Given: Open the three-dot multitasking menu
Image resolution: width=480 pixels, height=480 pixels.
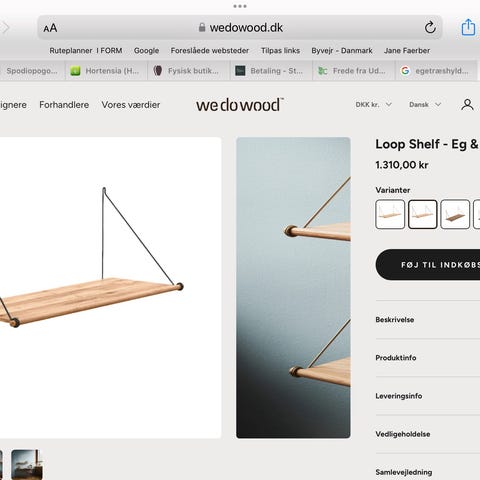Looking at the screenshot, I should click(x=240, y=6).
